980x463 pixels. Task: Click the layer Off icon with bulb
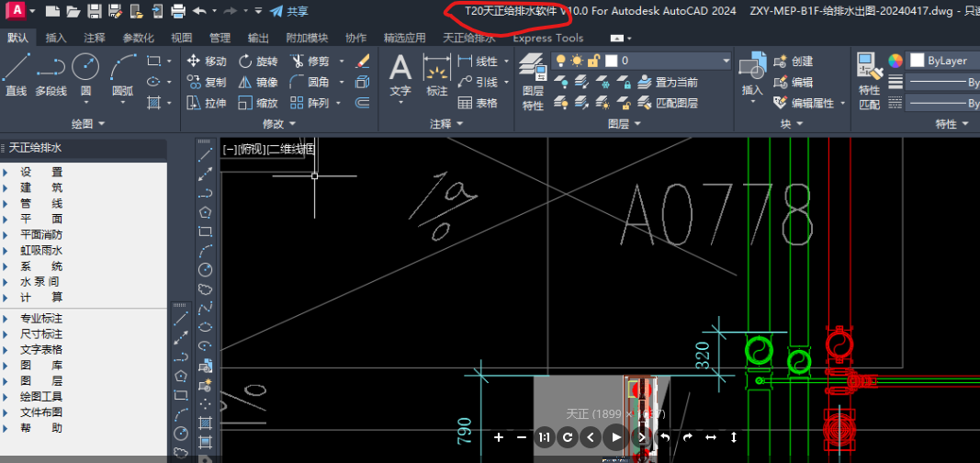coord(561,82)
